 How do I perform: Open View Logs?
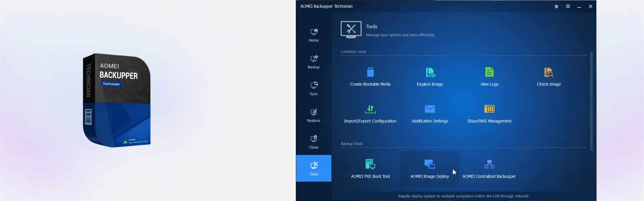click(489, 77)
